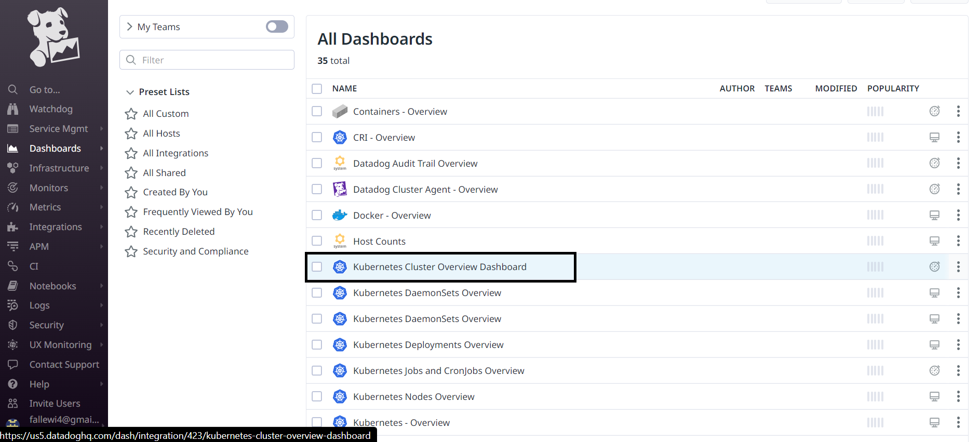
Task: Click the star beside All Custom
Action: tap(131, 114)
